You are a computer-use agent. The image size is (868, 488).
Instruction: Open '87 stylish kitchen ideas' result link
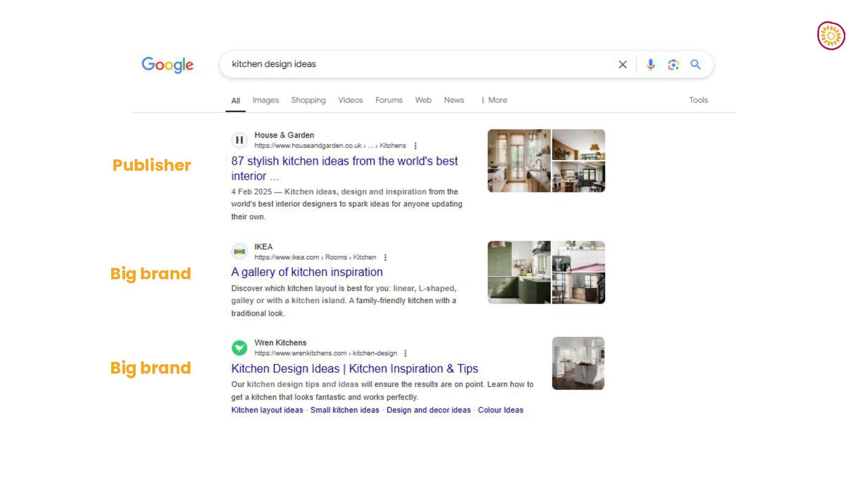[x=344, y=169]
